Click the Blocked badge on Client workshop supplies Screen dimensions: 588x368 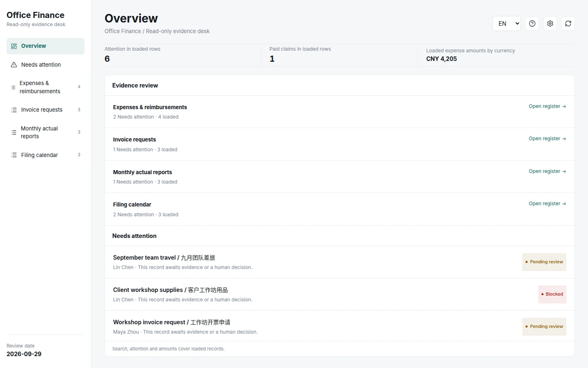552,294
